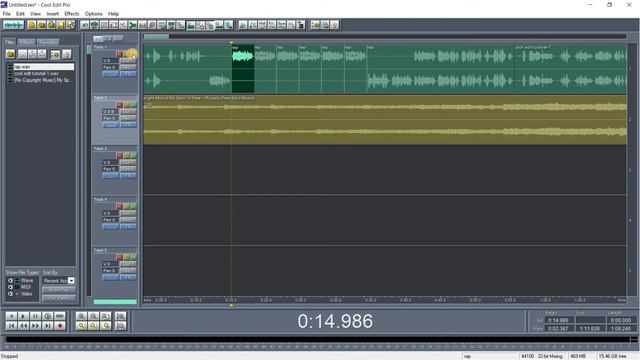Mute Track 4 green M button
This screenshot has height=360, width=640.
click(x=133, y=207)
